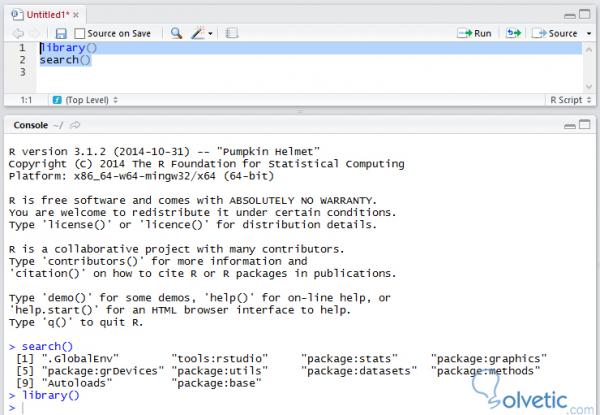
Task: Click line 1 library() in the editor
Action: pos(68,48)
